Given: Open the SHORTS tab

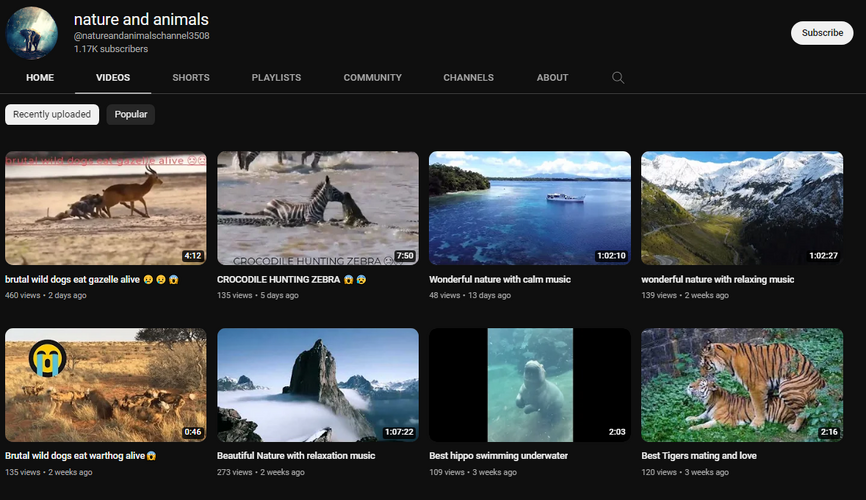Looking at the screenshot, I should 191,78.
